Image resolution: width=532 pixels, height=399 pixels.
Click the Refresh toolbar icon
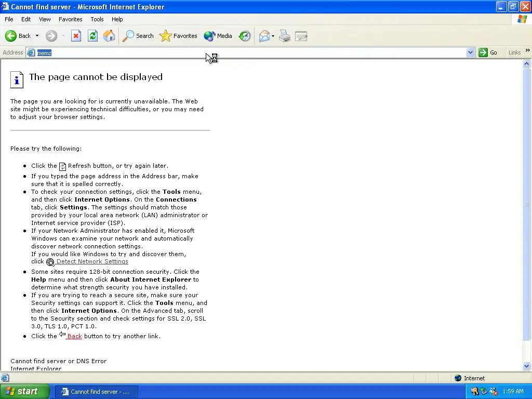click(92, 36)
